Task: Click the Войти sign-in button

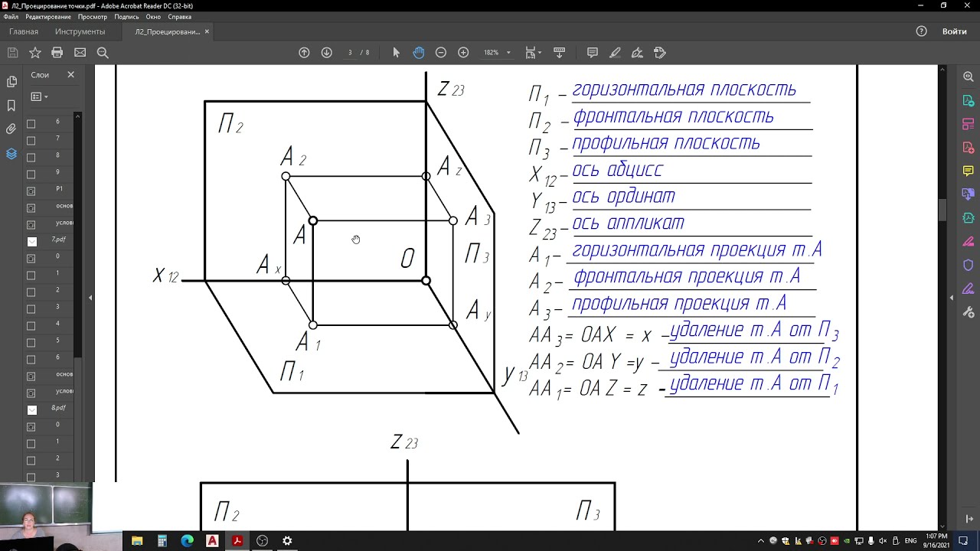Action: coord(955,31)
